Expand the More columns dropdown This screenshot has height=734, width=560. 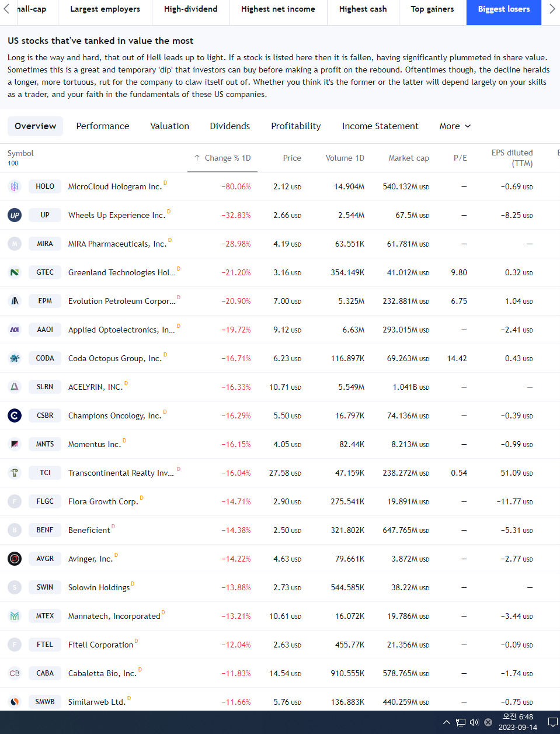[455, 126]
